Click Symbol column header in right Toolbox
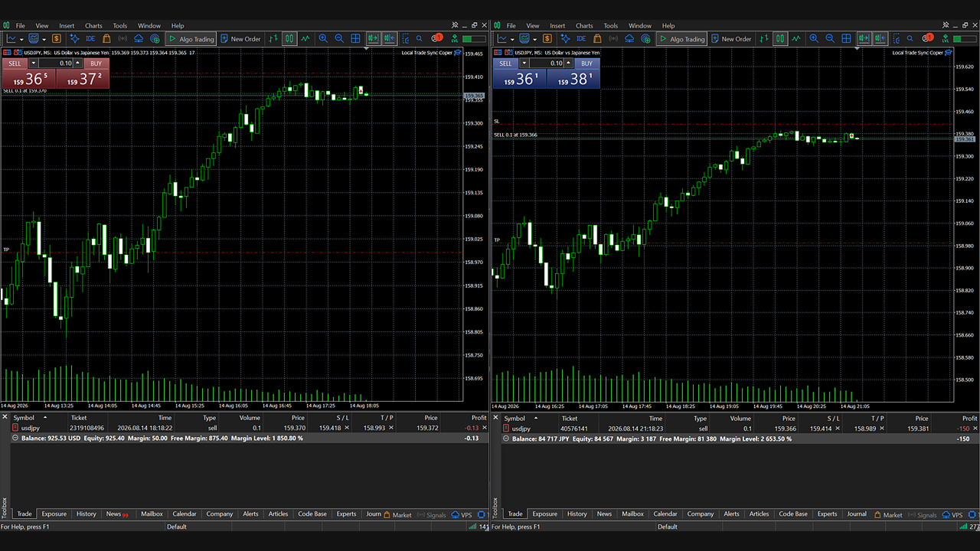The image size is (980, 551). click(x=514, y=418)
